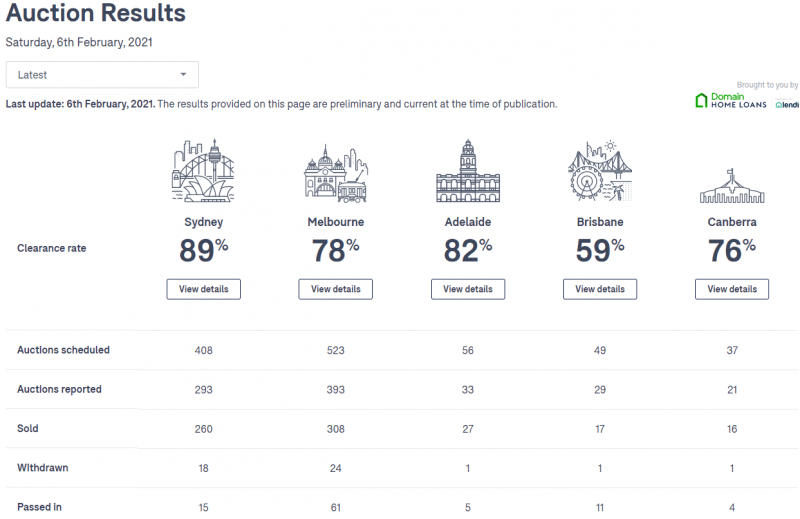View details for Melbourne auctions
The width and height of the screenshot is (800, 519).
[335, 289]
